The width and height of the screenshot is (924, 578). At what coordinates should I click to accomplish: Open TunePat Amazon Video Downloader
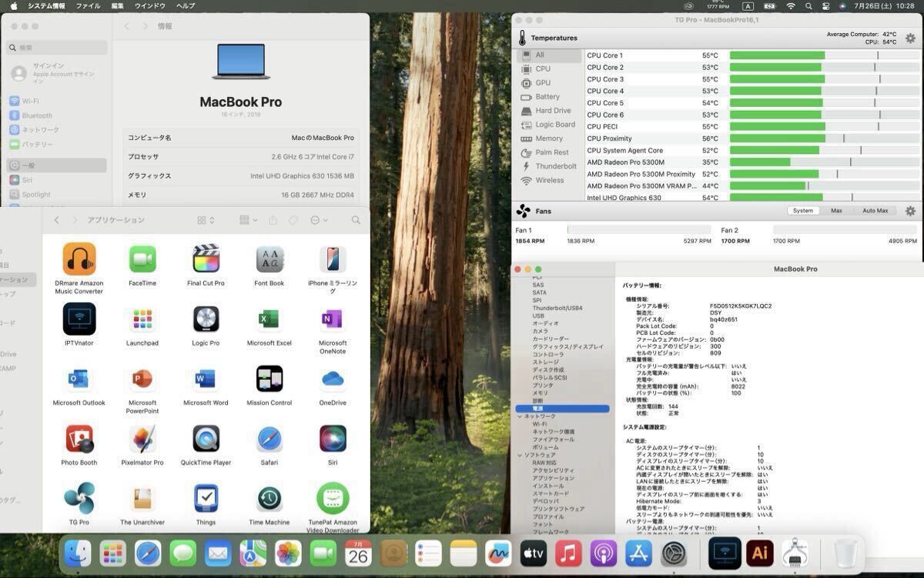(333, 499)
